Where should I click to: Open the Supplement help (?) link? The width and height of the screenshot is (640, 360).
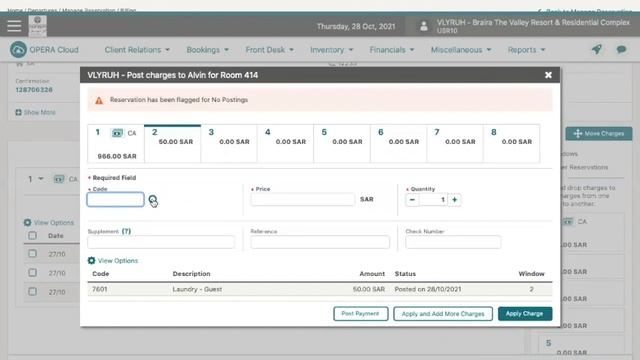coord(126,231)
